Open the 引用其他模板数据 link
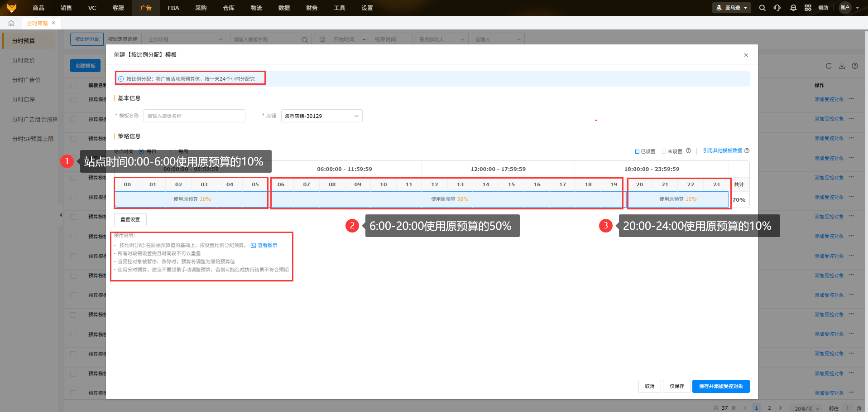868x412 pixels. (723, 150)
